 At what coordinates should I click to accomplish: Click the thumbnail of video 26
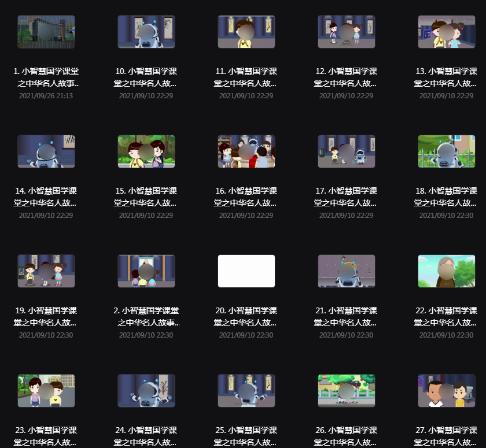(x=347, y=391)
